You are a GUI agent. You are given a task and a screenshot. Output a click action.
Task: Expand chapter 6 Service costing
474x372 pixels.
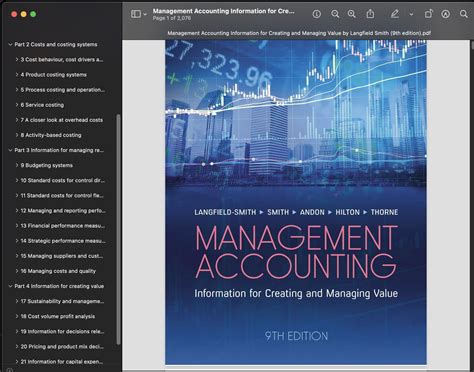17,105
